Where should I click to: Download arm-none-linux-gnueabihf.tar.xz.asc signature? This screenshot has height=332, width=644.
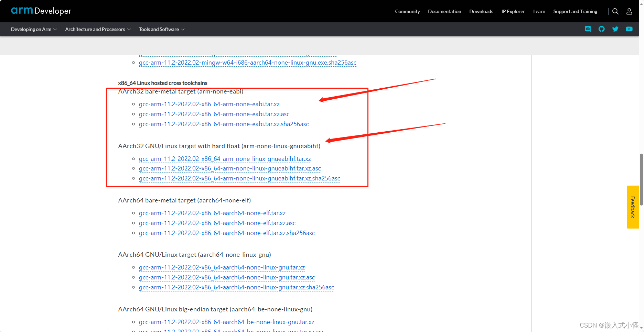tap(230, 168)
